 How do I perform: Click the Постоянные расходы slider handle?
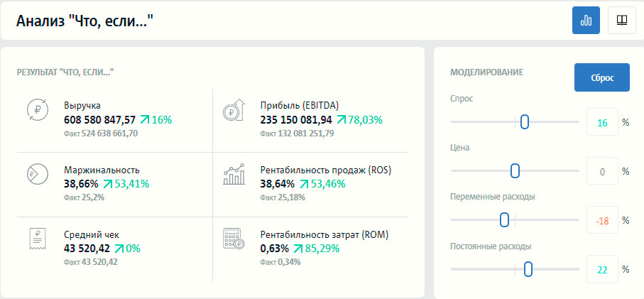pyautogui.click(x=528, y=269)
